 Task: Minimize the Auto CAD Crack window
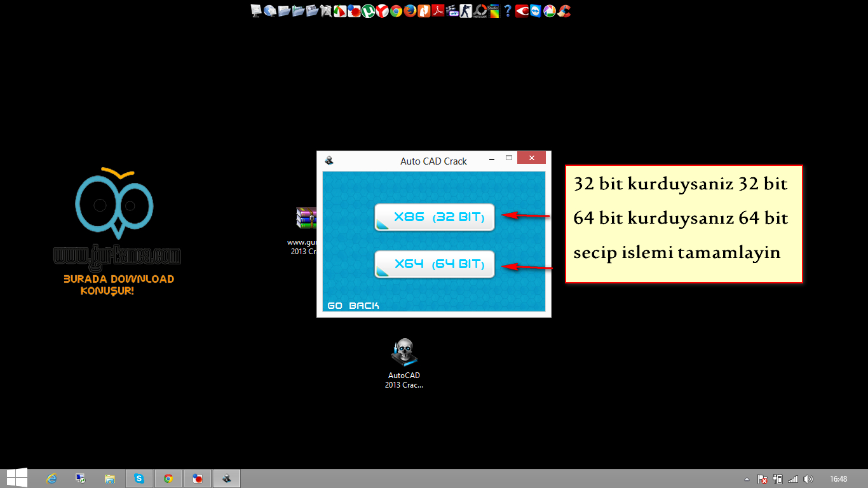[491, 158]
